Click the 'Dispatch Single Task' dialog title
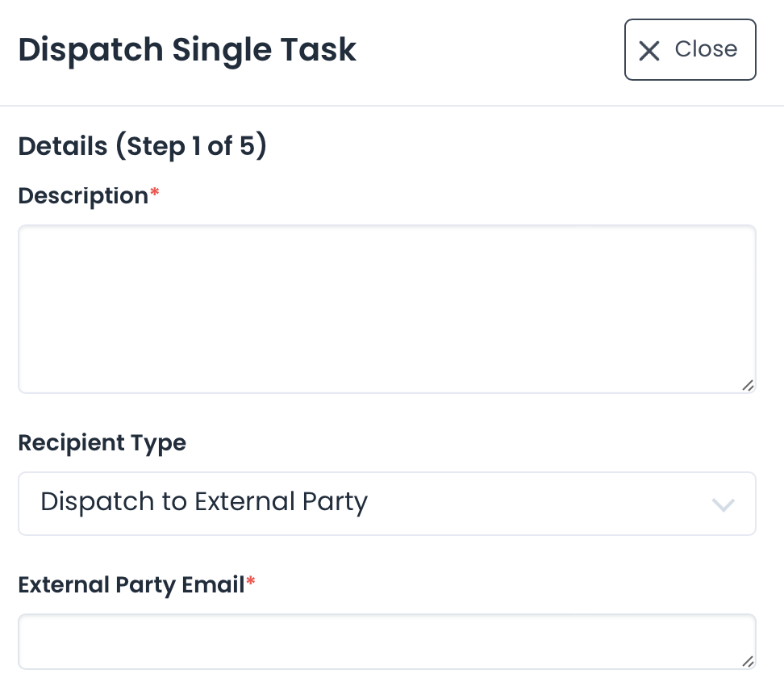The image size is (784, 699). tap(187, 50)
